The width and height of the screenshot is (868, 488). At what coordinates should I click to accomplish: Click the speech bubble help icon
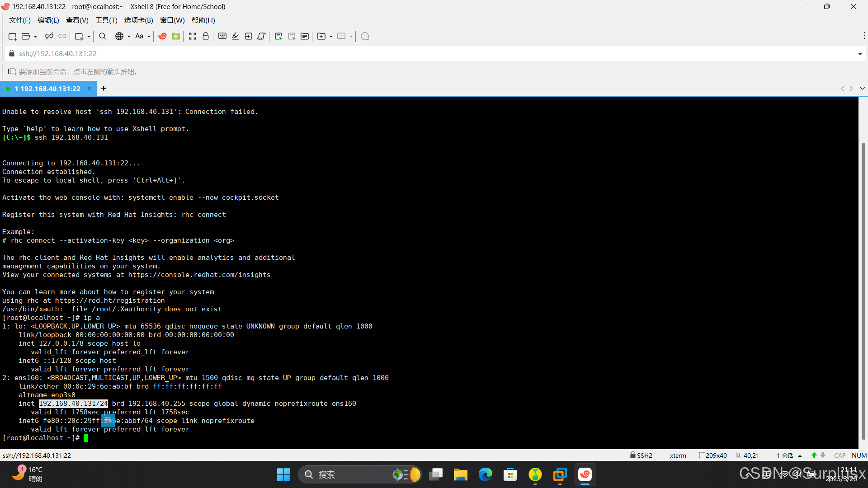(365, 36)
